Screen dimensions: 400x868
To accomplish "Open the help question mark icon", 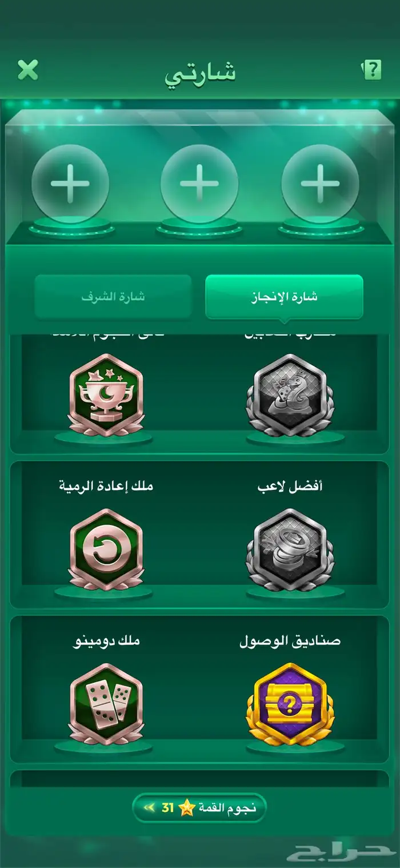I will tap(371, 70).
